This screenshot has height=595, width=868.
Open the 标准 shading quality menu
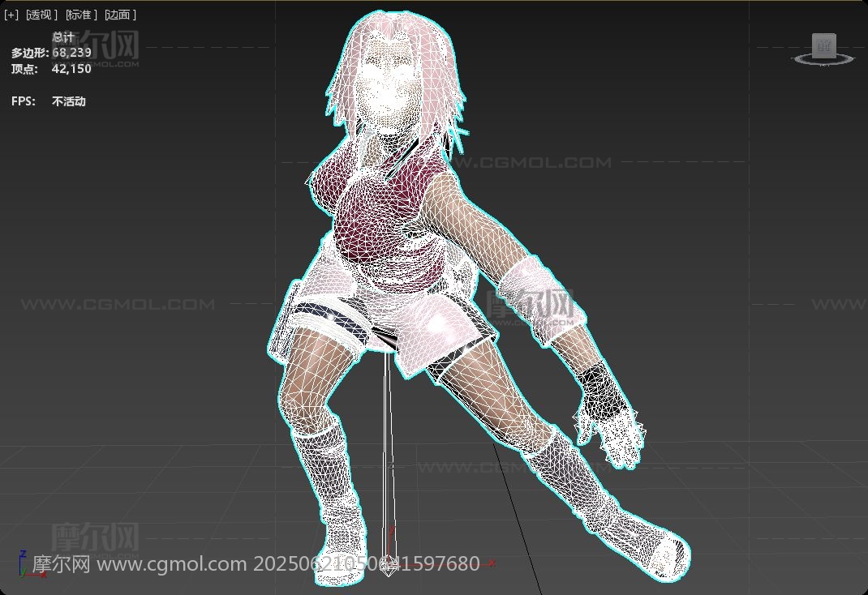tap(81, 15)
